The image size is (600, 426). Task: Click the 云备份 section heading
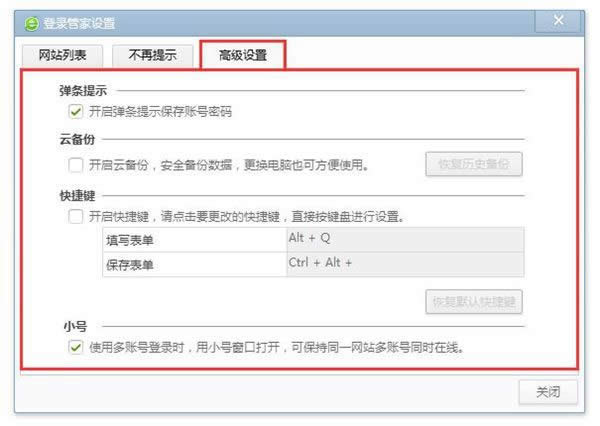pyautogui.click(x=77, y=139)
